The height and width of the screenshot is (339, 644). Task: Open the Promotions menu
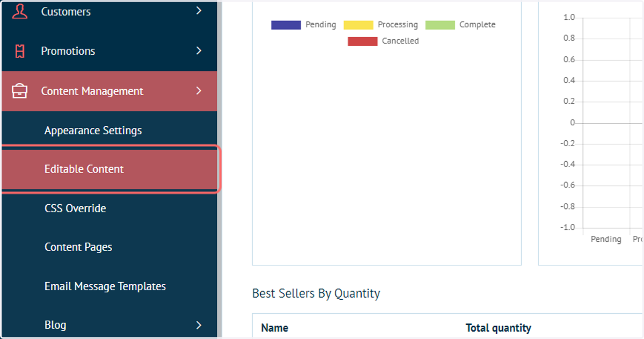click(109, 51)
